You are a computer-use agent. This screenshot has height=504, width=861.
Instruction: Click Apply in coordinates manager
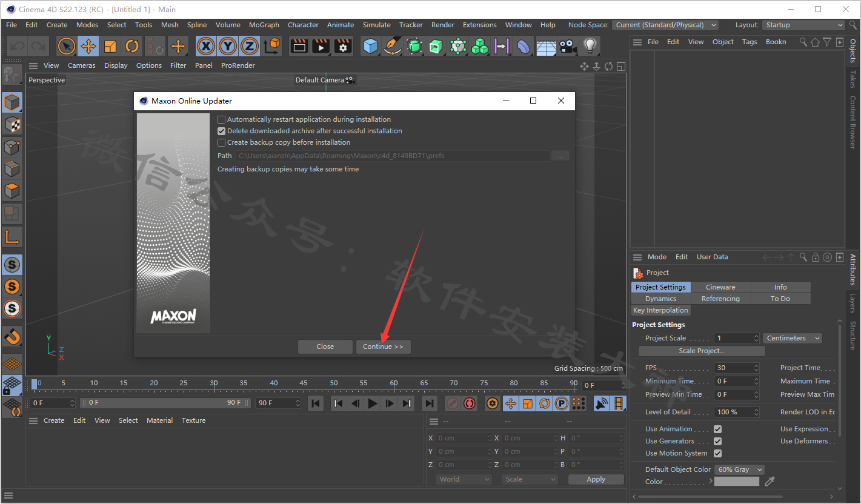click(596, 479)
